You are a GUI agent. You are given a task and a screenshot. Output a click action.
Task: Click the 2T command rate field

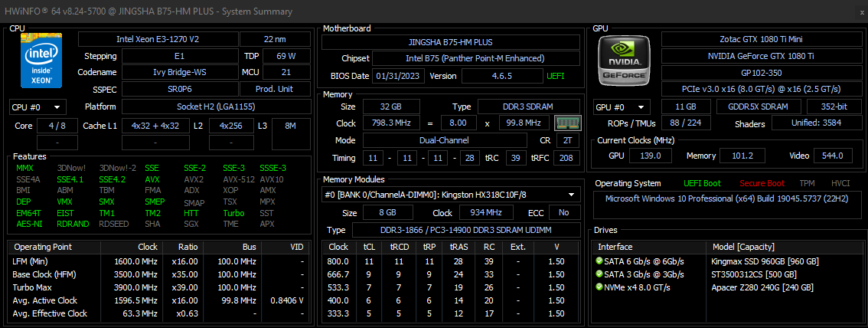pyautogui.click(x=568, y=141)
